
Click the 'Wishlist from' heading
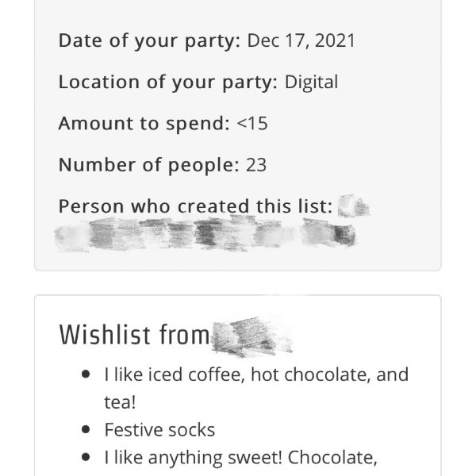pyautogui.click(x=134, y=335)
